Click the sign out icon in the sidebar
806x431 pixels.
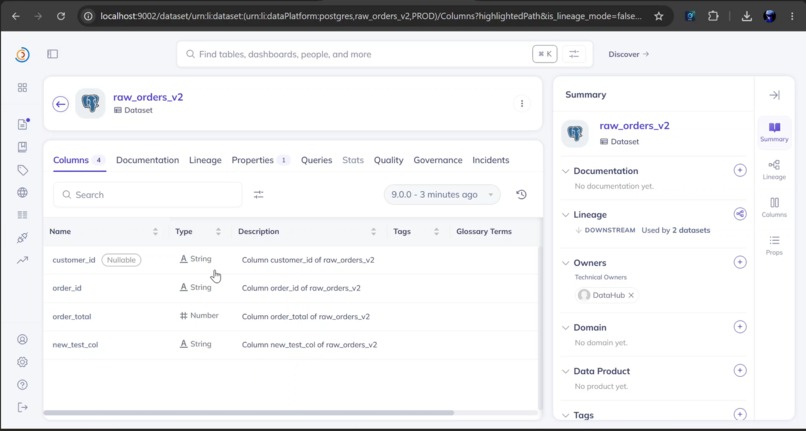22,407
